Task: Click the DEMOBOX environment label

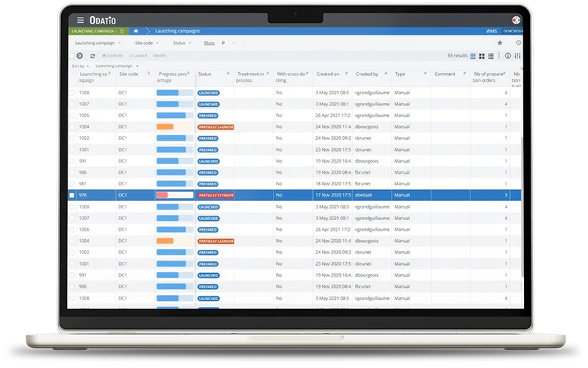Action: pos(512,31)
